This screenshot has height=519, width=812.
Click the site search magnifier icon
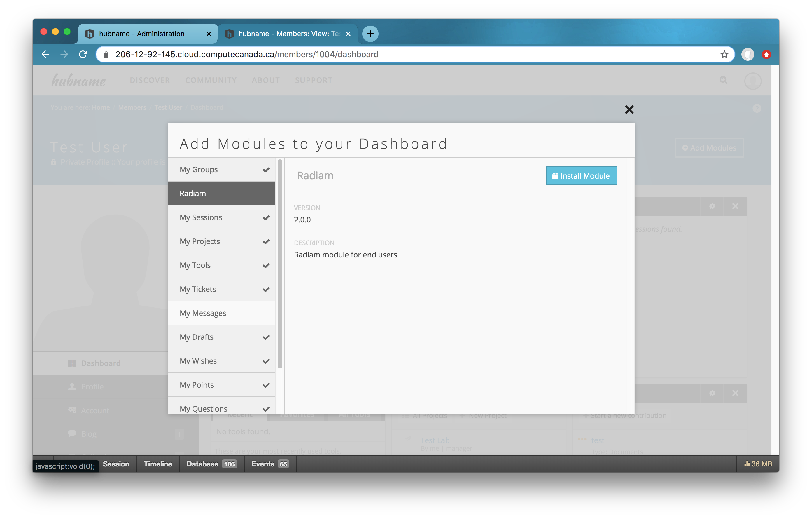[x=723, y=80]
